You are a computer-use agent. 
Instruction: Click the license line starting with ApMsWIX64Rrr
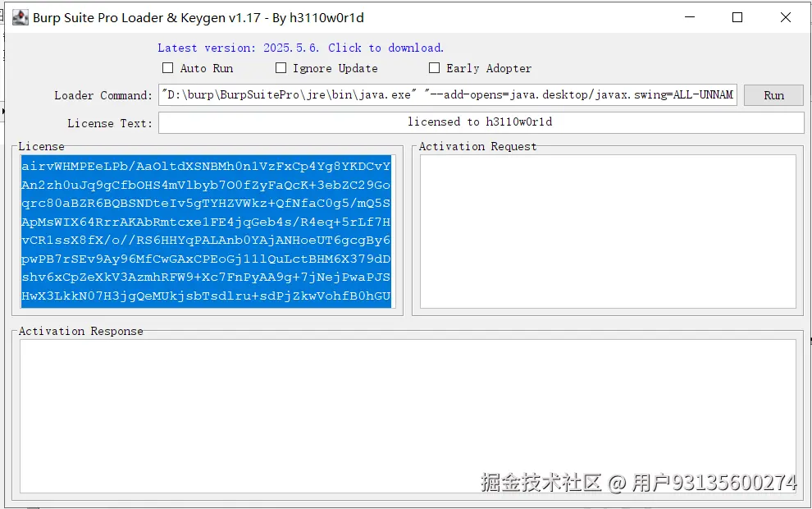point(206,222)
